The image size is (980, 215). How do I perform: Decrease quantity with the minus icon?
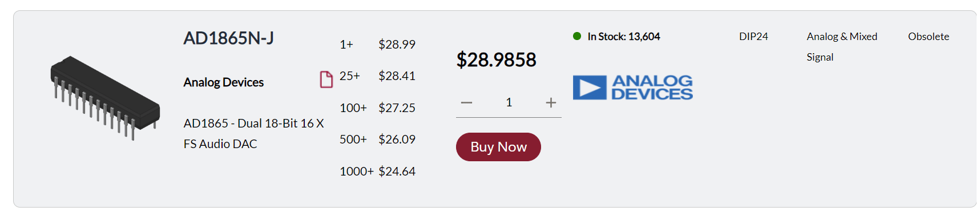[x=466, y=103]
